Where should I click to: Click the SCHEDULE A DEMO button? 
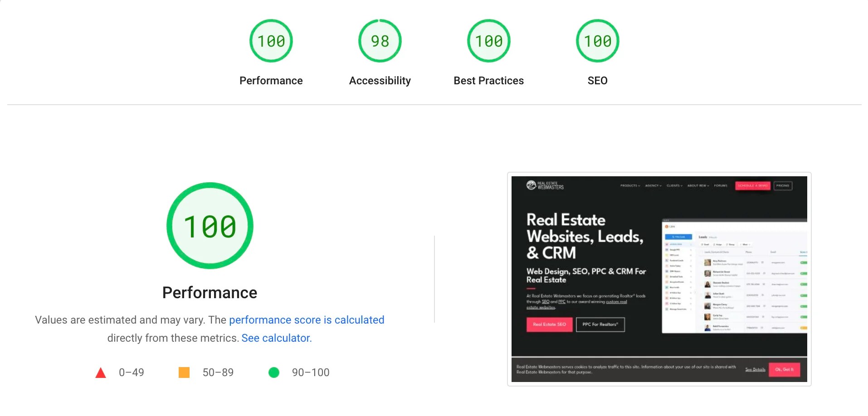[752, 185]
